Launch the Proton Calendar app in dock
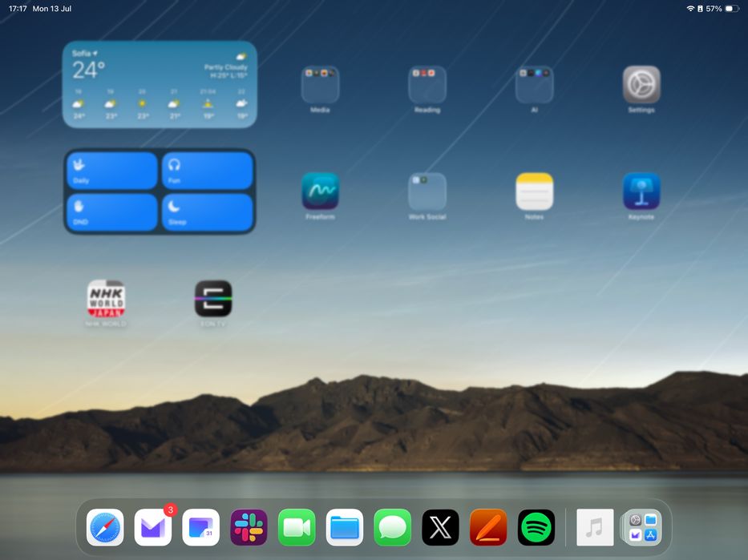Screen dimensions: 748x560 (x=201, y=527)
